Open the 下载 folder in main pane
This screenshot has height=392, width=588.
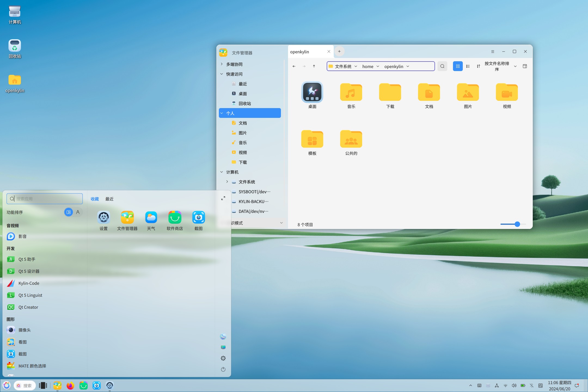390,95
